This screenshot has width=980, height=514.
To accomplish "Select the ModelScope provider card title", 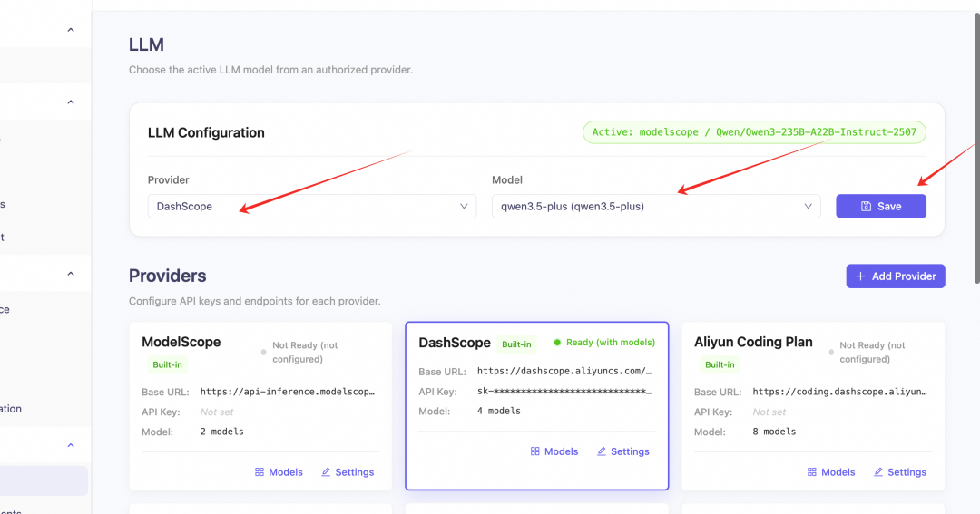I will (x=181, y=342).
